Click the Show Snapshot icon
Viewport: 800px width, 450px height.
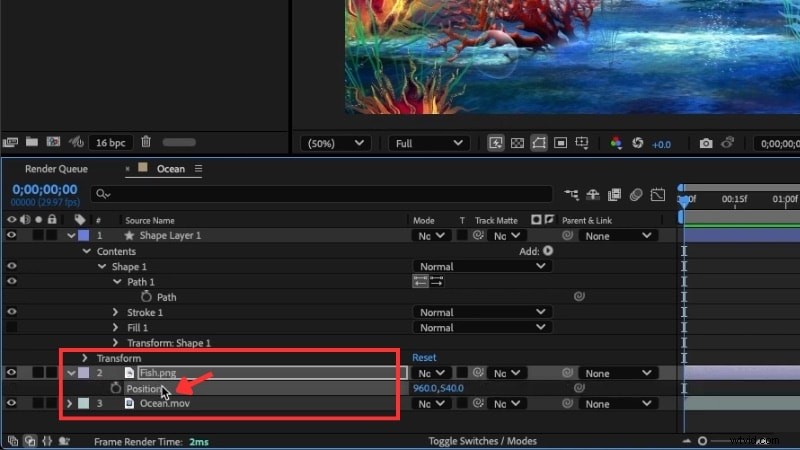tap(728, 143)
